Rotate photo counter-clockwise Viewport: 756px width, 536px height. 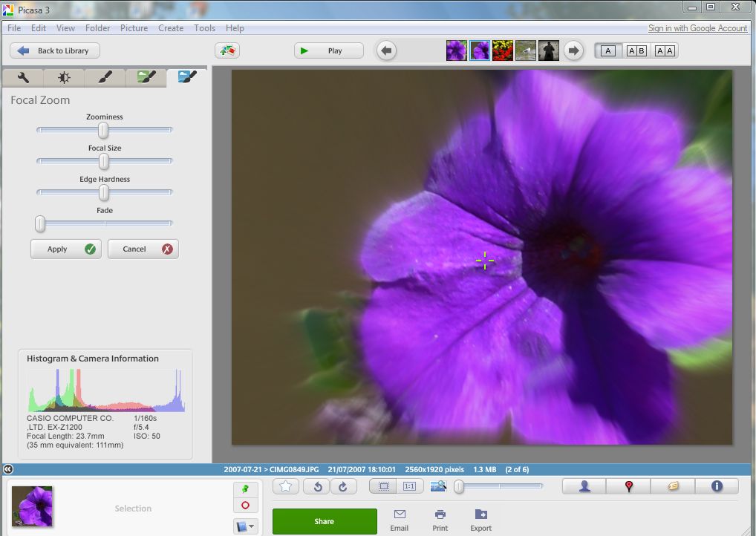coord(317,486)
